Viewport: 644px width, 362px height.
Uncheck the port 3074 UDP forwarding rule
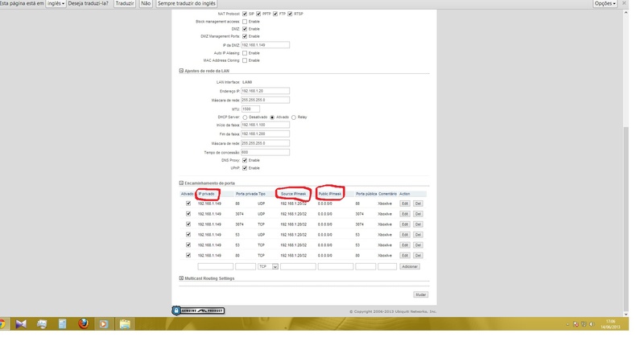(188, 214)
